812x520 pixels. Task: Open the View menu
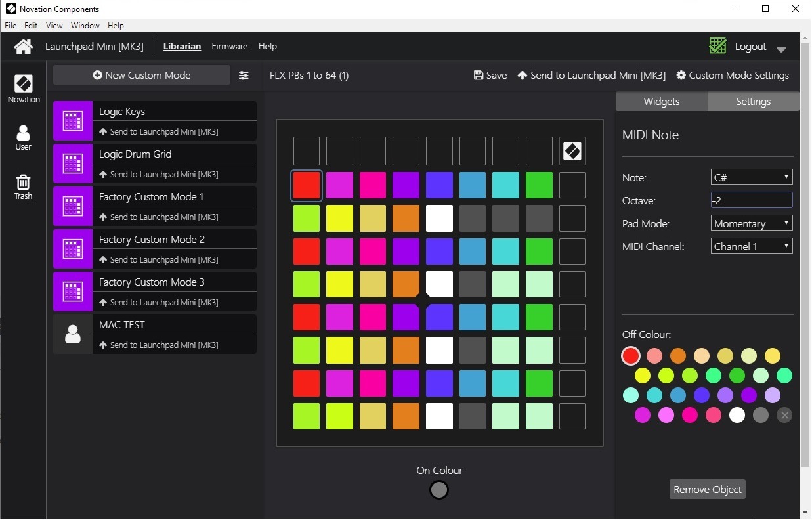point(54,26)
